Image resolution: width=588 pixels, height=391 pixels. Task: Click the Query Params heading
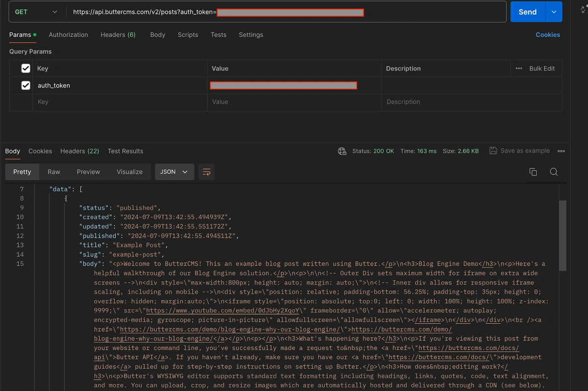click(30, 52)
